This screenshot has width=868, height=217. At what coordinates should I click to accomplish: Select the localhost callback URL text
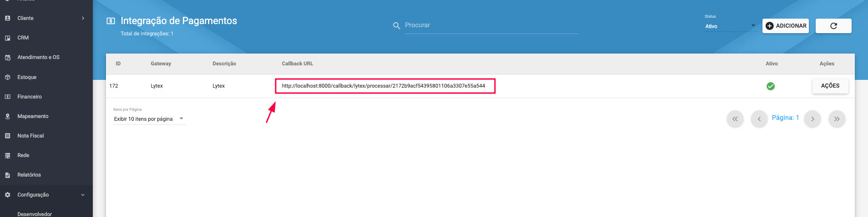(384, 86)
